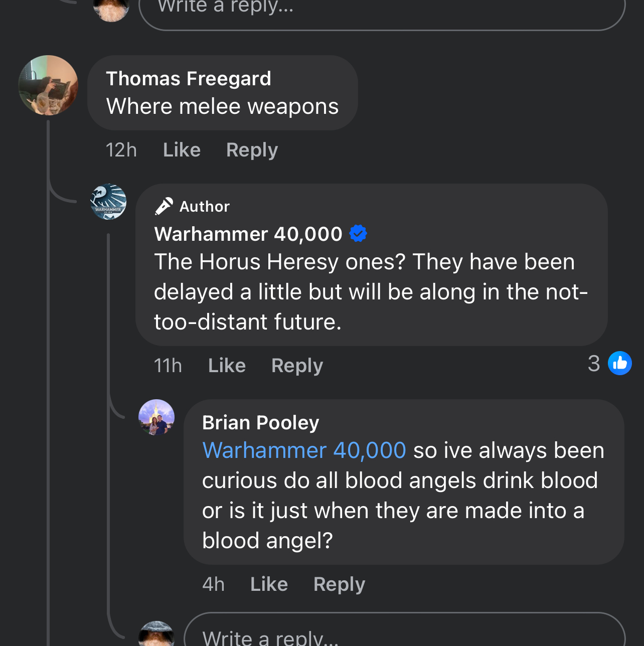Screen dimensions: 644x646
Task: Open the blue thumbs-up reaction icon
Action: (x=620, y=363)
